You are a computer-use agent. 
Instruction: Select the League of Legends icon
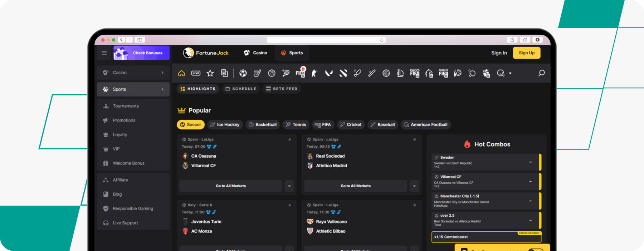point(400,73)
